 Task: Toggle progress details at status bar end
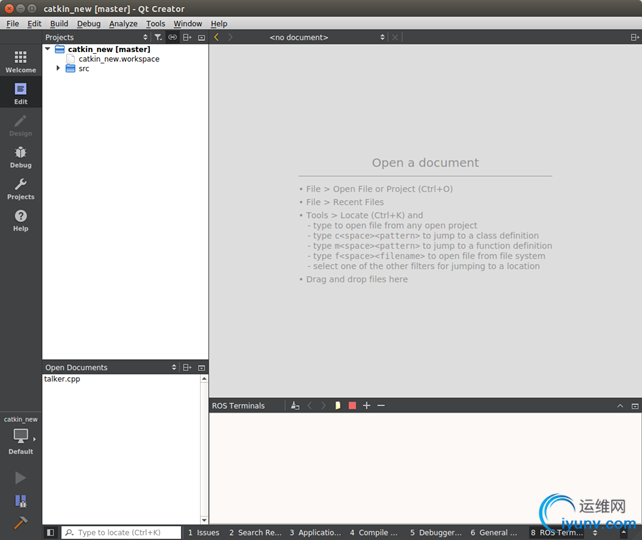[624, 532]
